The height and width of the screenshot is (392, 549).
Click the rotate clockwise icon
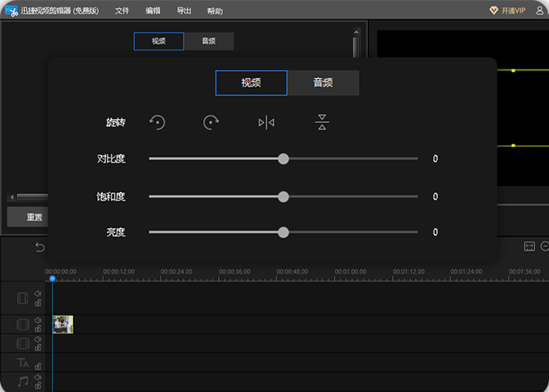point(210,122)
